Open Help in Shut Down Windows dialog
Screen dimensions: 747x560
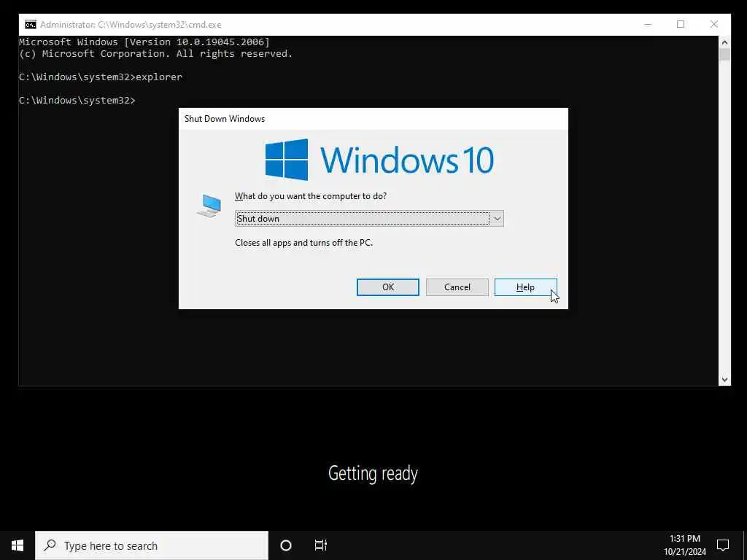(x=525, y=287)
